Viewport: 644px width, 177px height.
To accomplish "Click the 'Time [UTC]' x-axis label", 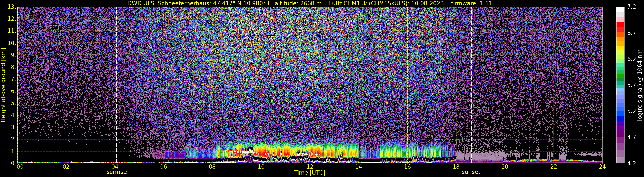I will 310,173.
